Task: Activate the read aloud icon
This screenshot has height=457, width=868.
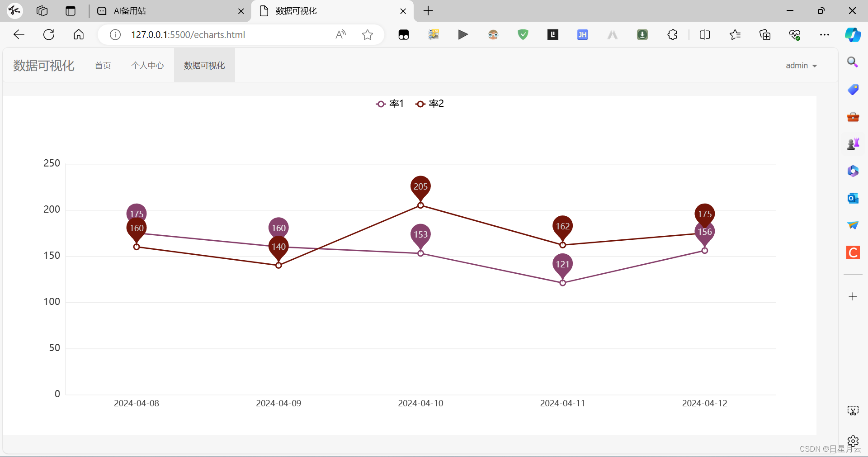Action: pos(341,34)
